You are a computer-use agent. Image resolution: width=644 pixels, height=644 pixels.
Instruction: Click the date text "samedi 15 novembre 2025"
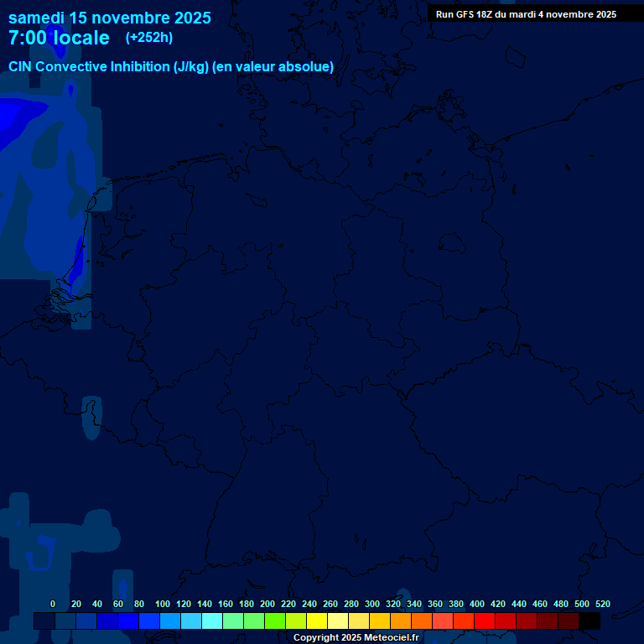(110, 18)
